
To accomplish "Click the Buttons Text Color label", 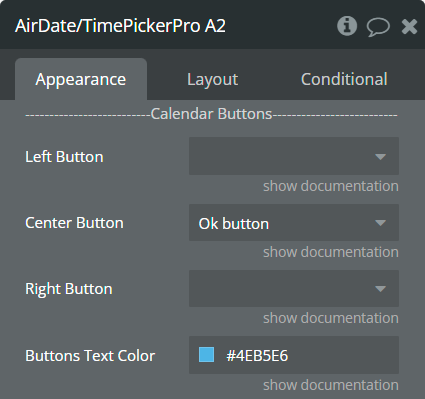I will (90, 356).
